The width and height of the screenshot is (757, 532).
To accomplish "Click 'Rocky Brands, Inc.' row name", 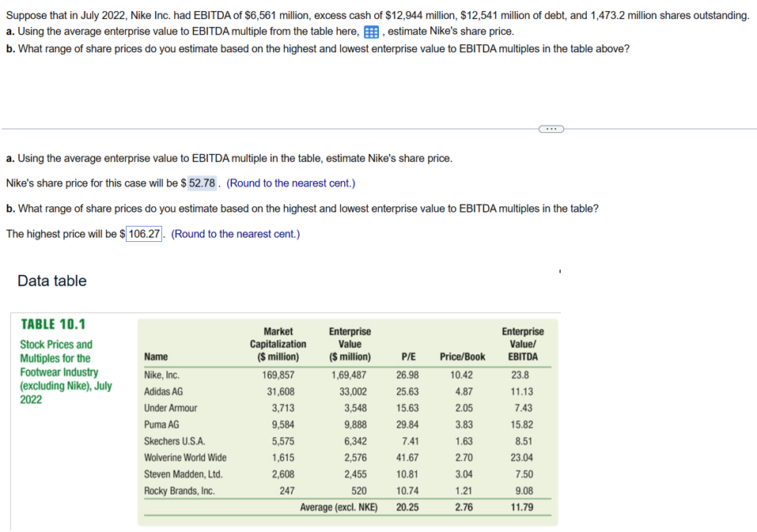I will click(179, 491).
